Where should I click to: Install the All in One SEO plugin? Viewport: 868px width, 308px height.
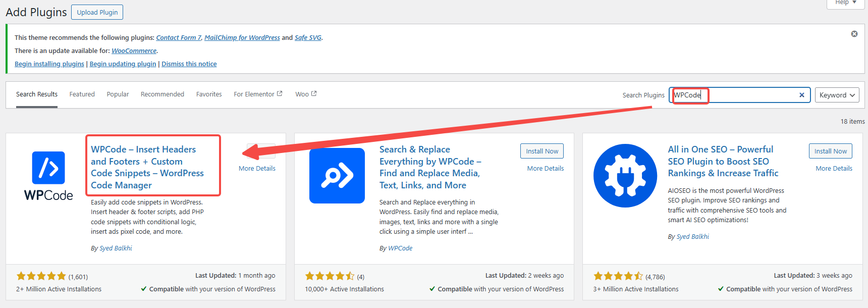[x=830, y=151]
